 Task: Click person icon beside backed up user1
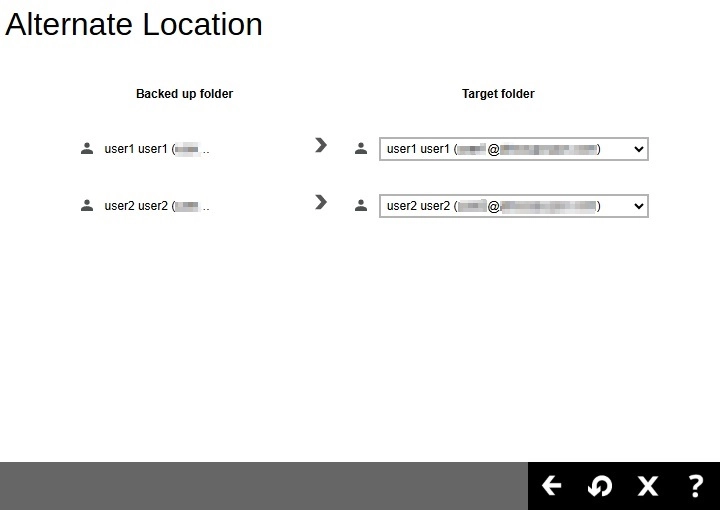coord(87,149)
